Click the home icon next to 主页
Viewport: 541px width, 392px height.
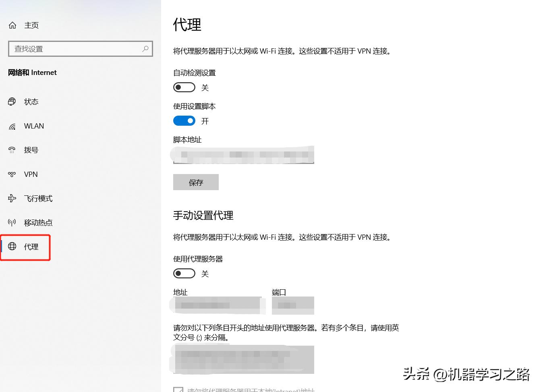[x=12, y=25]
